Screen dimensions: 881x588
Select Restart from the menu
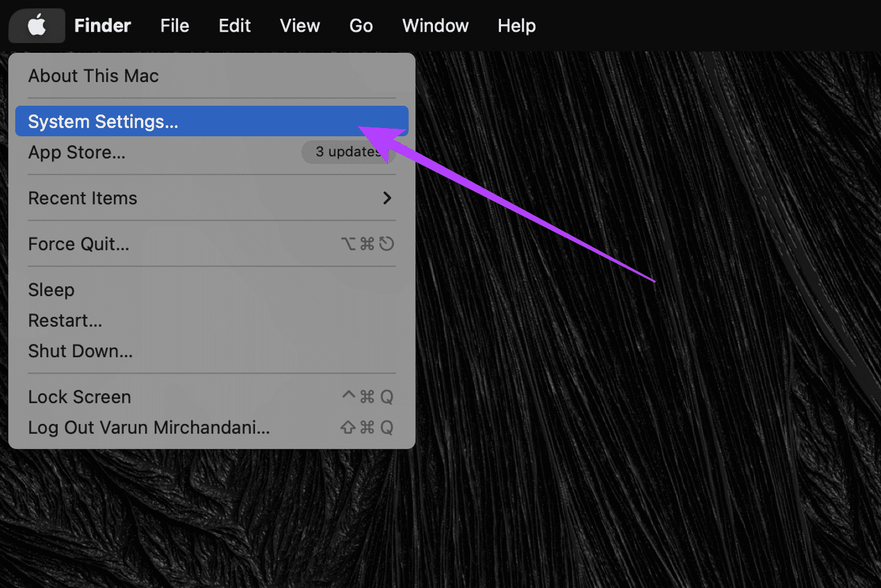[65, 321]
